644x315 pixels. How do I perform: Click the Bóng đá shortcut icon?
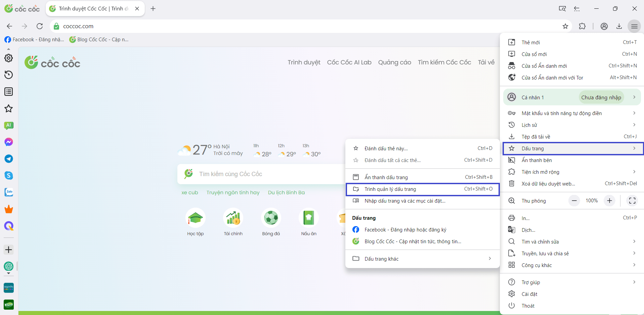271,218
